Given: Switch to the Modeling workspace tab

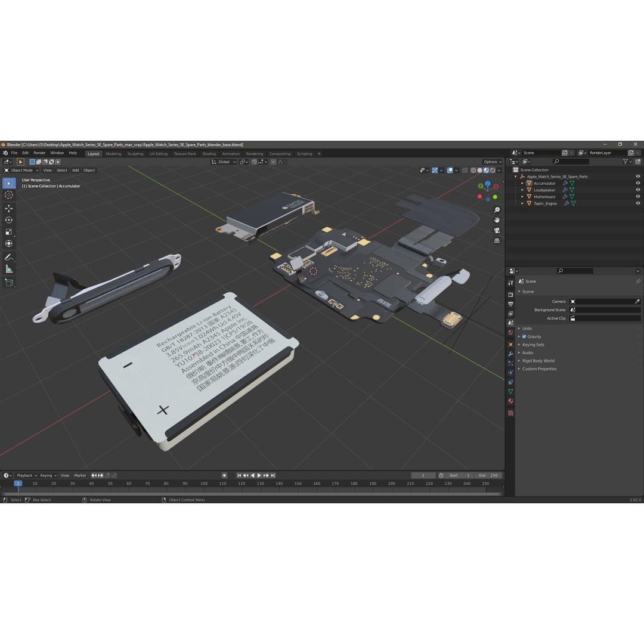Looking at the screenshot, I should [113, 154].
